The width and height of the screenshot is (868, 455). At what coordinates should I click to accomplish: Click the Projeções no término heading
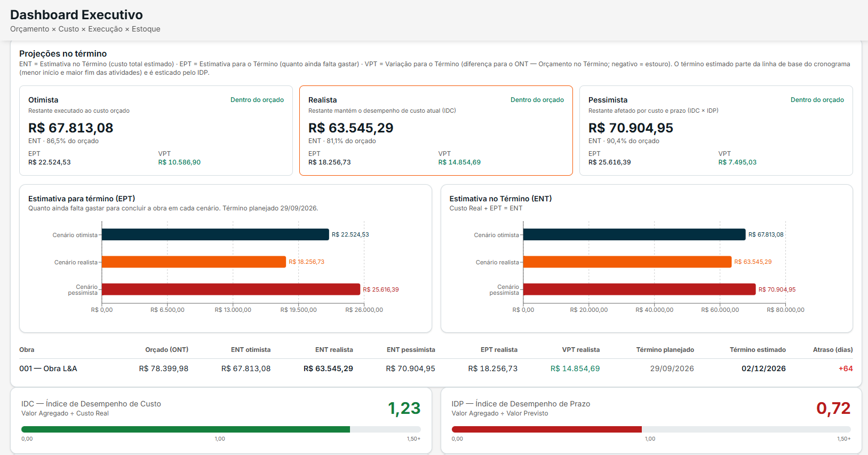coord(63,53)
